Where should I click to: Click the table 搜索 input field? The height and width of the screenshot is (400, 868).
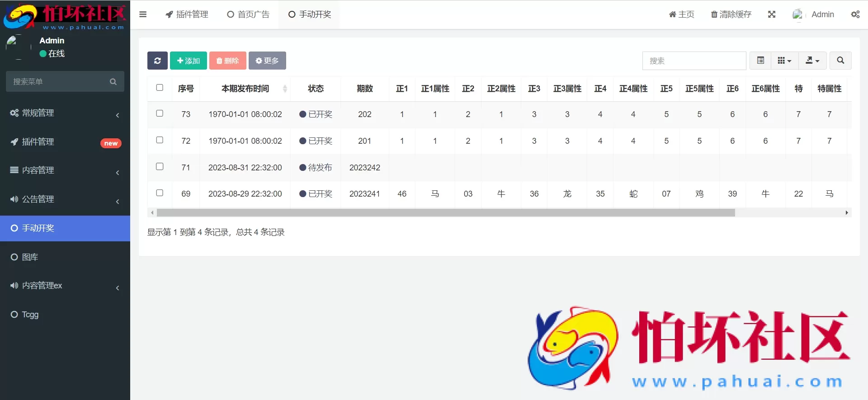point(694,61)
